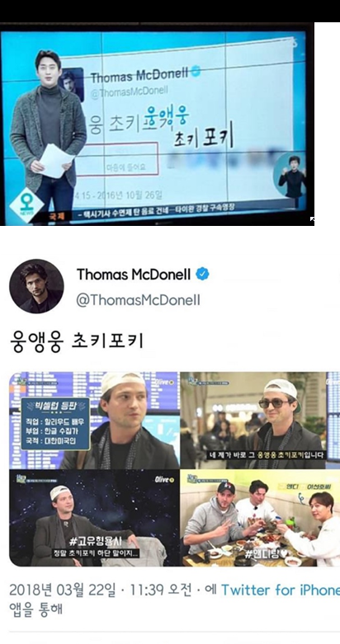Open the top-right tweet image with sunglasses man

pos(260,421)
